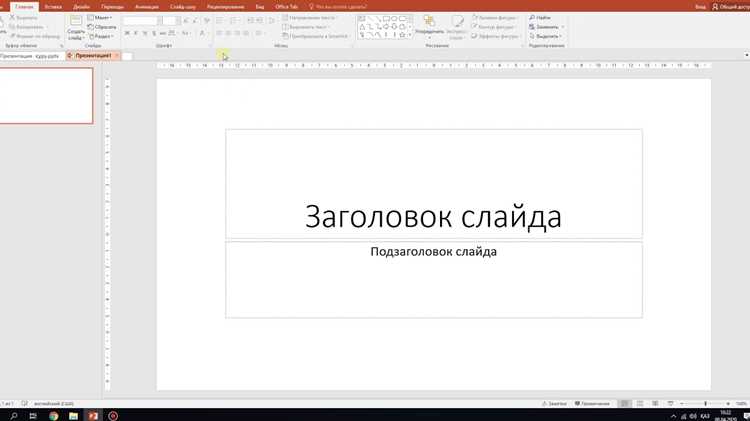Switch to the Презентация1 document tab
The height and width of the screenshot is (421, 750).
coord(93,56)
